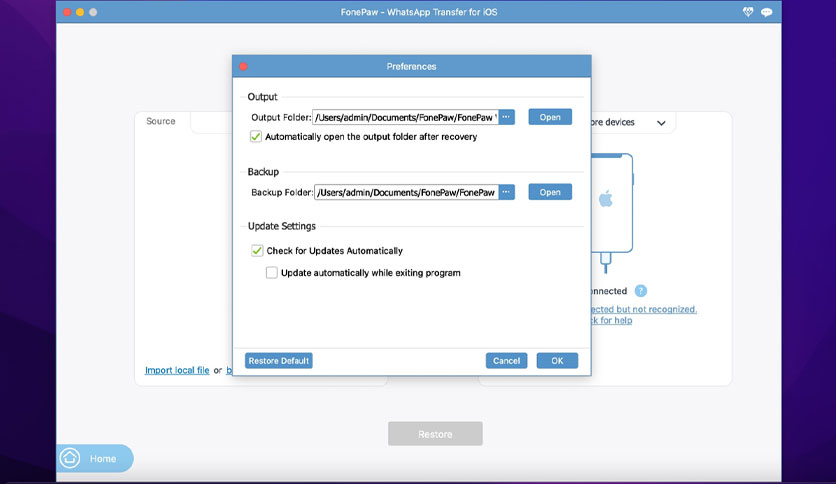Image resolution: width=836 pixels, height=484 pixels.
Task: Cancel the Preferences dialog
Action: [x=506, y=360]
